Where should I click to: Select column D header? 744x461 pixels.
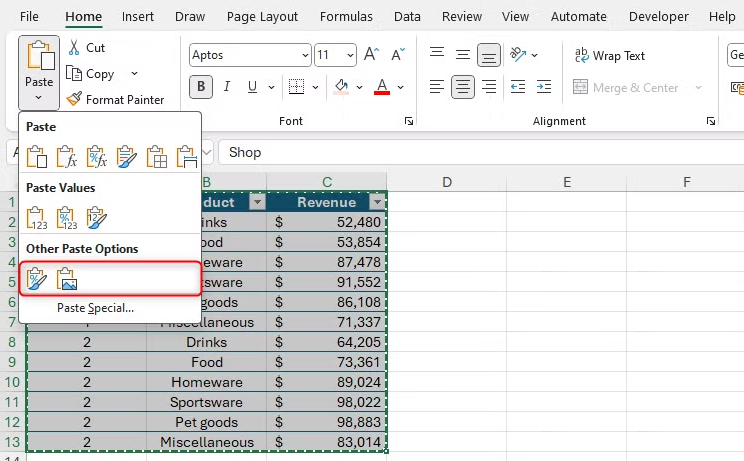[446, 182]
